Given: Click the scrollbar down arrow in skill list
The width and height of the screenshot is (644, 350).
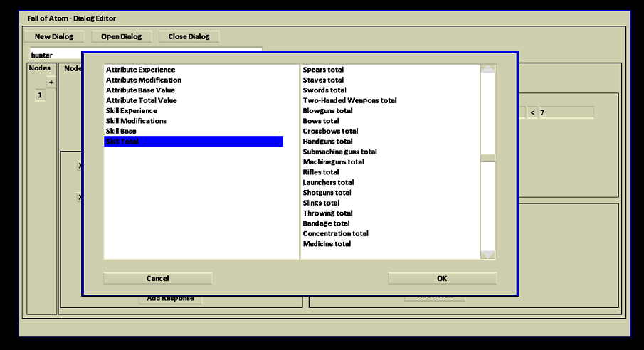Looking at the screenshot, I should (488, 255).
